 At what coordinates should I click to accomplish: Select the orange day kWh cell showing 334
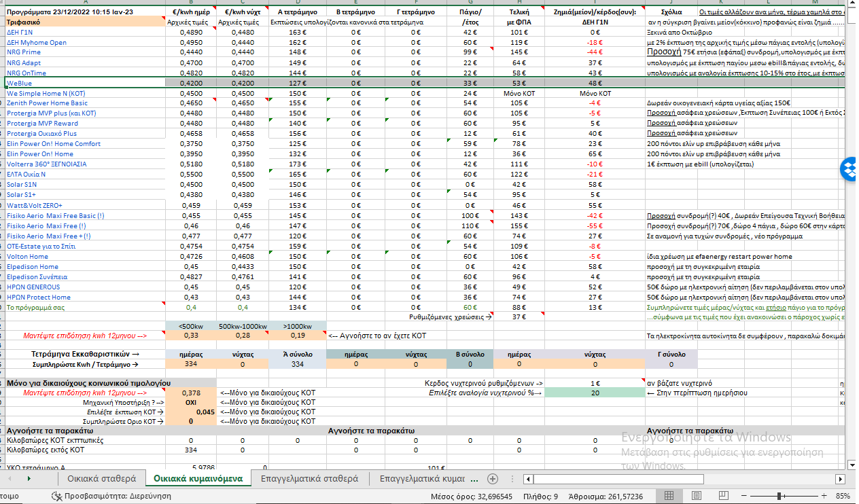pos(191,365)
